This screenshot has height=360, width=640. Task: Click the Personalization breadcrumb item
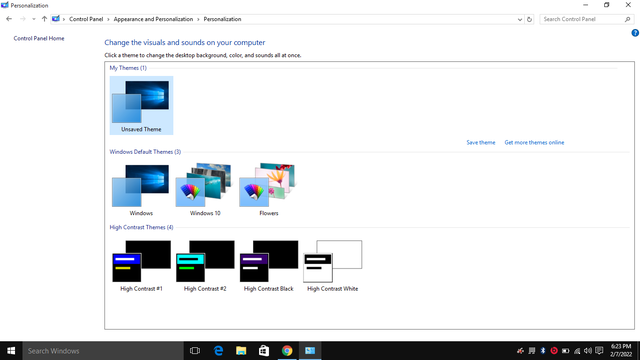coord(222,19)
